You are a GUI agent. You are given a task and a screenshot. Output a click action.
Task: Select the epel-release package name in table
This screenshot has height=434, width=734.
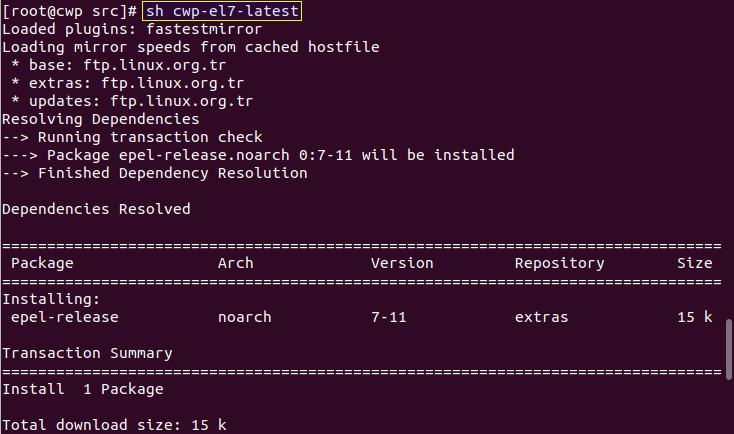(x=64, y=317)
